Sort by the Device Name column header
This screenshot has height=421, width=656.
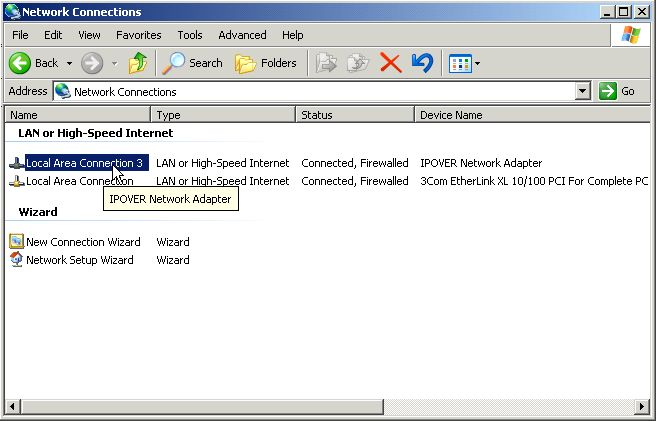click(530, 115)
